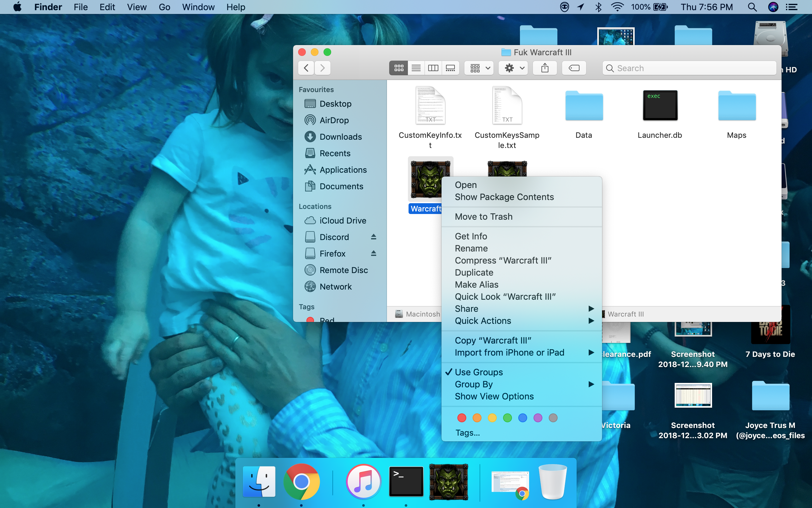Open AirDrop in sidebar
Viewport: 812px width, 508px height.
340,120
